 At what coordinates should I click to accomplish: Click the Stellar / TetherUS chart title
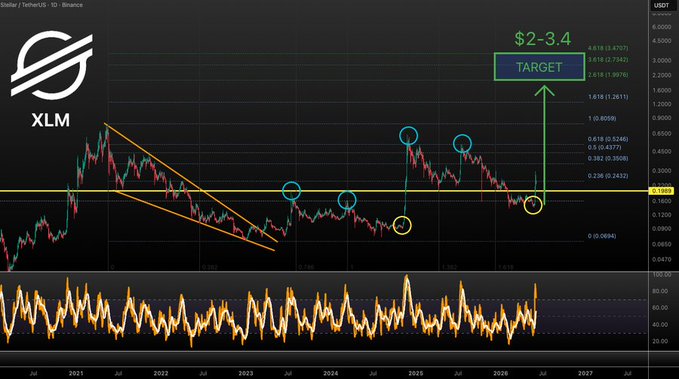42,5
